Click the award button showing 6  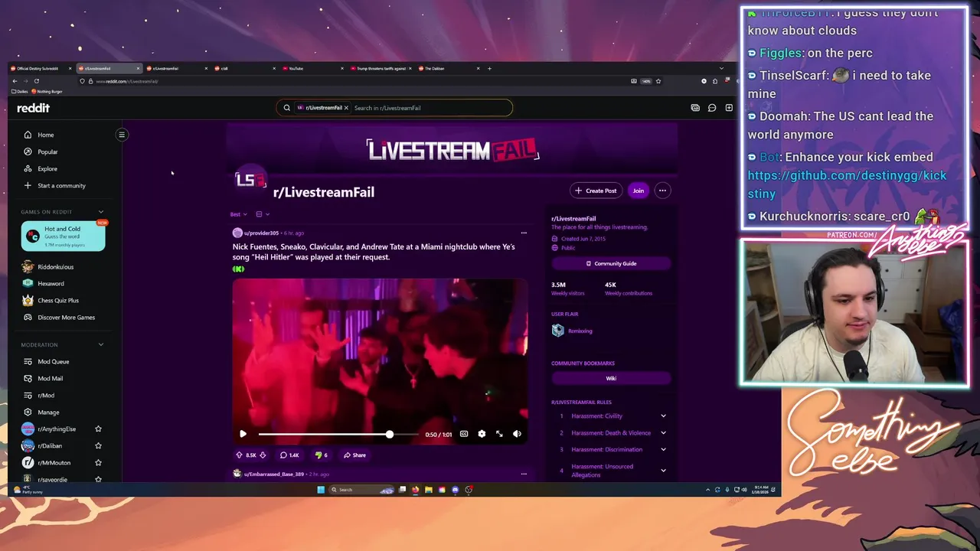[322, 455]
